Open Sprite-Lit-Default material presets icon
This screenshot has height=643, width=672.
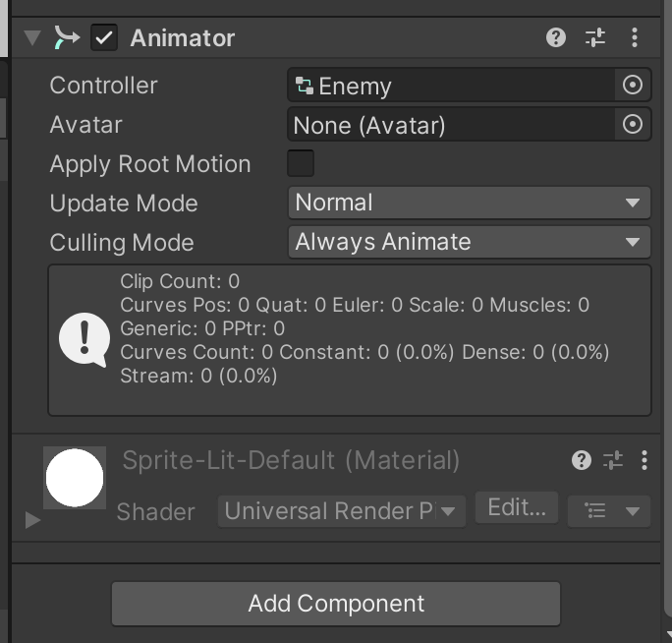pos(613,460)
